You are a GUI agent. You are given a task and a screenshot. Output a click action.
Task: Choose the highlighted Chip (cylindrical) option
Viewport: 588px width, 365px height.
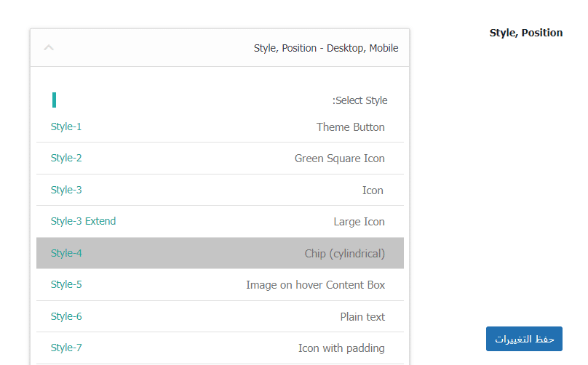coord(344,254)
